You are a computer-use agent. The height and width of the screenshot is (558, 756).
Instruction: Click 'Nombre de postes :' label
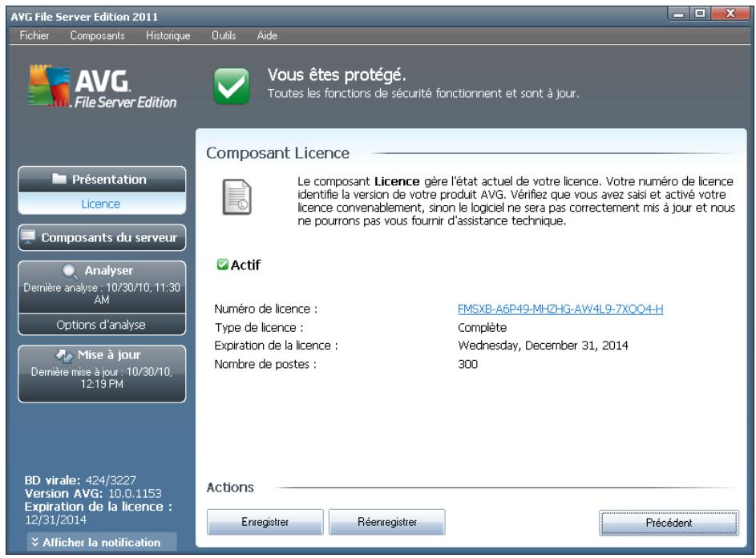(x=265, y=364)
